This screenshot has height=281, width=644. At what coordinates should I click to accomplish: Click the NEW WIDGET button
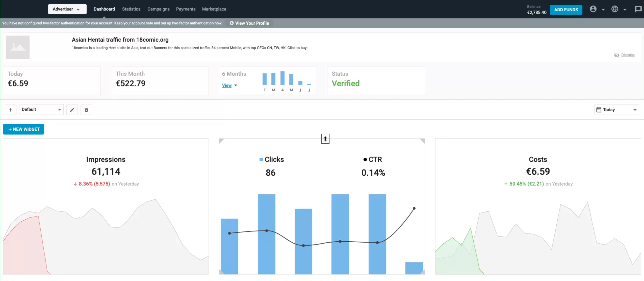(23, 129)
